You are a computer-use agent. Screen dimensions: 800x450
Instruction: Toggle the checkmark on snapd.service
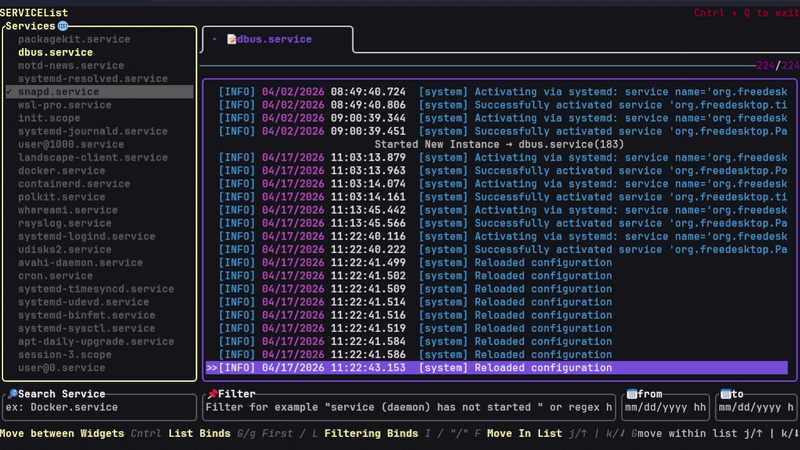[x=9, y=92]
